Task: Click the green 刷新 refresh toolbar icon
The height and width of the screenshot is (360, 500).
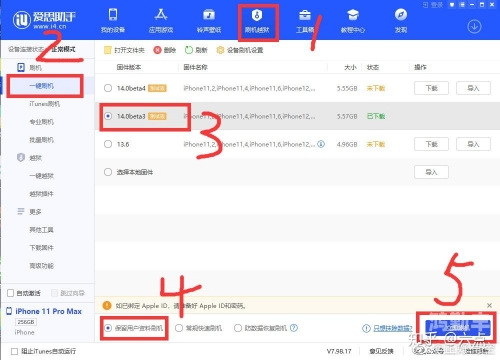Action: 189,50
